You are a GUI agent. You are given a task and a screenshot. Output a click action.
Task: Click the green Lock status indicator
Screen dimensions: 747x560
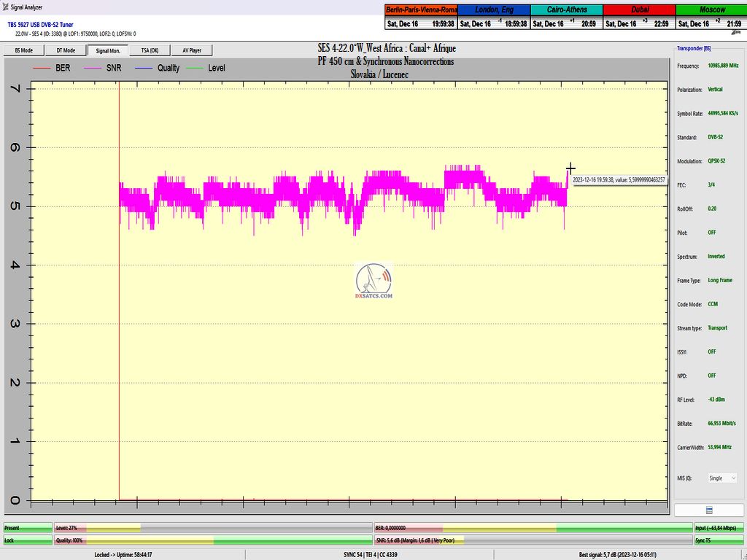pos(27,540)
